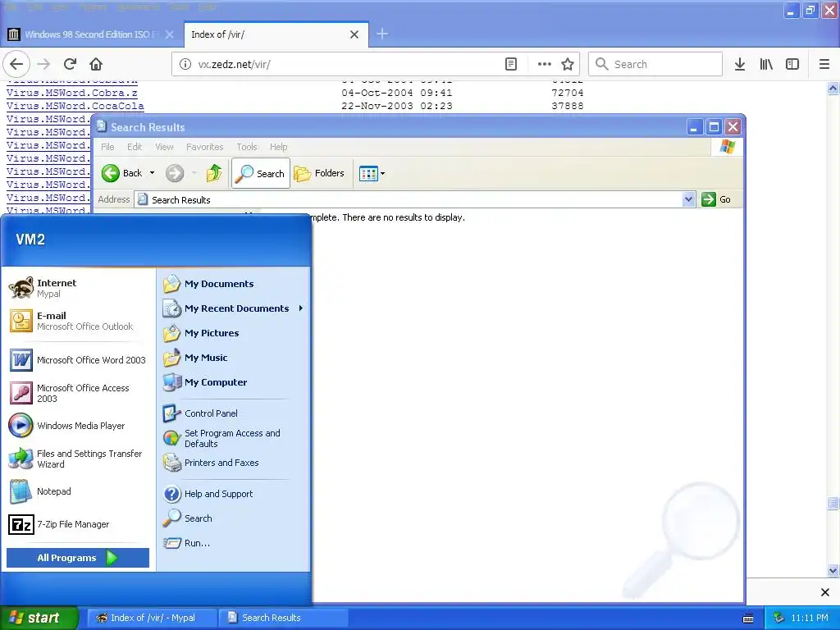Click the Windows start button

click(39, 618)
